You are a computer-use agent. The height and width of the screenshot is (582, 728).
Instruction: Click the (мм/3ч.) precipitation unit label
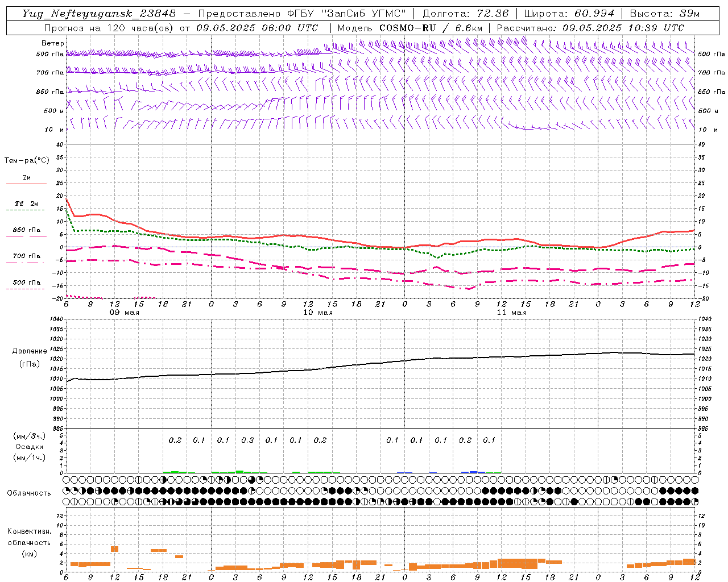coord(30,436)
